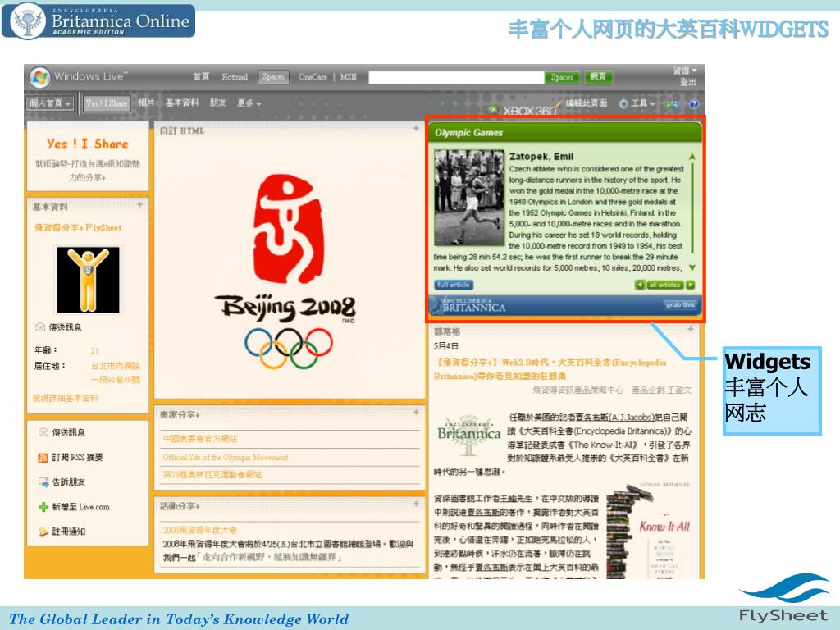
Task: Open the 更多 dropdown menu
Action: click(x=249, y=103)
